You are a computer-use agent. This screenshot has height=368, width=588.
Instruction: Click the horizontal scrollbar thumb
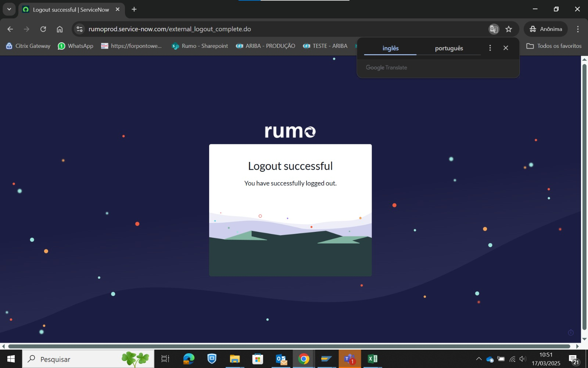[289, 346]
